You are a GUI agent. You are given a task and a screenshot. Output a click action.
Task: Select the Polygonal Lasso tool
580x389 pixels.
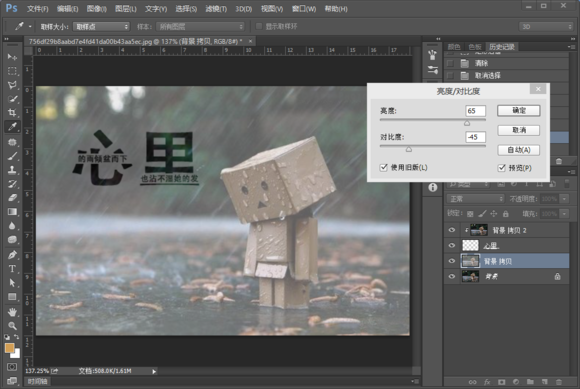pyautogui.click(x=12, y=85)
